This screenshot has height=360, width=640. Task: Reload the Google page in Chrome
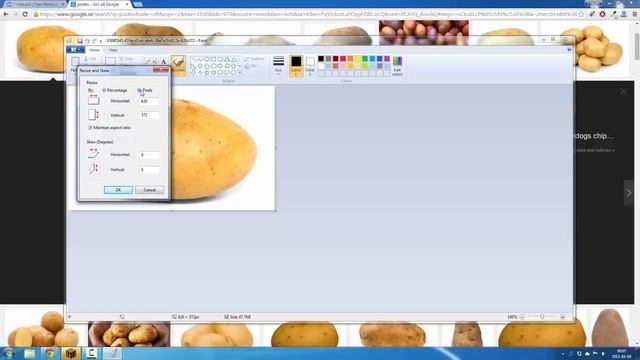click(x=25, y=14)
